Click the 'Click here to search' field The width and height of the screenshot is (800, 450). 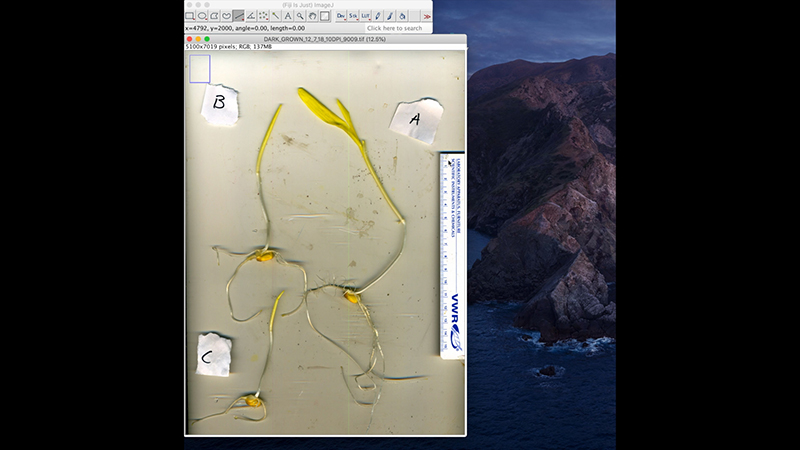(397, 28)
